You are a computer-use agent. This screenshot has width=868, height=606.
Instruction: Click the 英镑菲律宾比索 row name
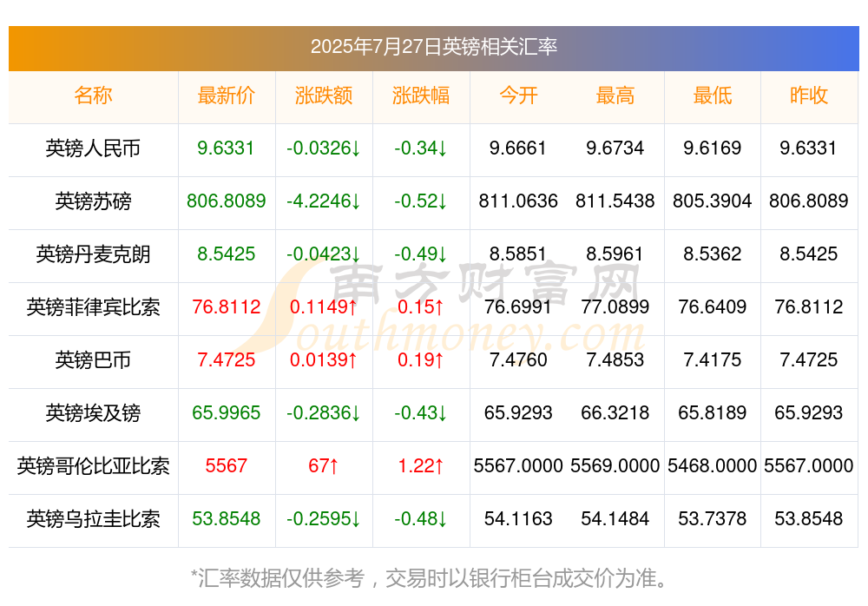click(93, 306)
